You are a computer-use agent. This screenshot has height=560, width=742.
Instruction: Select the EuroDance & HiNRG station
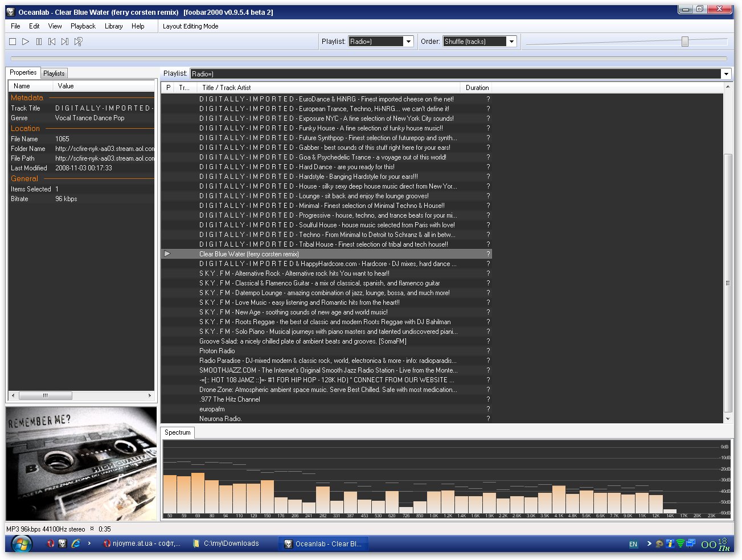click(326, 99)
